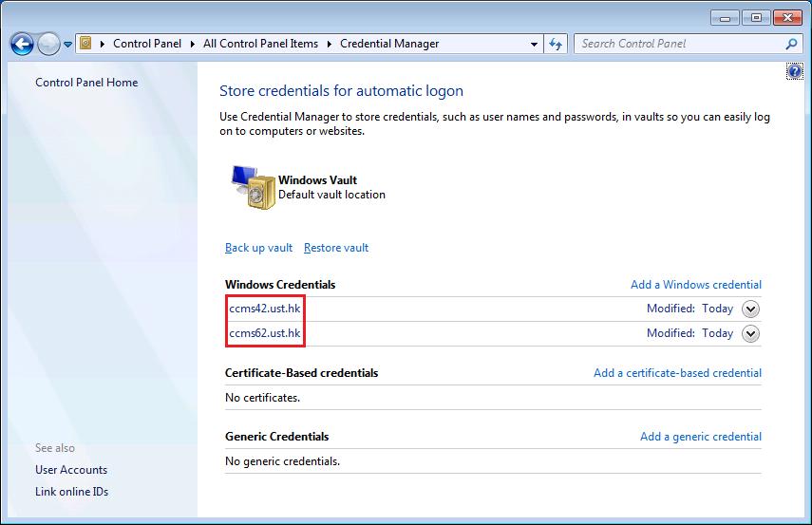The width and height of the screenshot is (812, 525).
Task: Click the search magnifier icon
Action: [791, 44]
